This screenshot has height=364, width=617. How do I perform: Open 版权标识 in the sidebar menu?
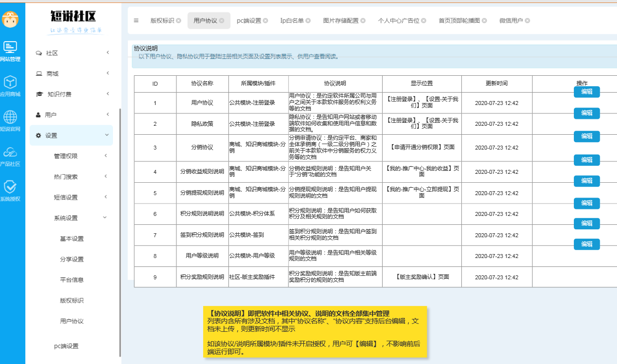[72, 301]
